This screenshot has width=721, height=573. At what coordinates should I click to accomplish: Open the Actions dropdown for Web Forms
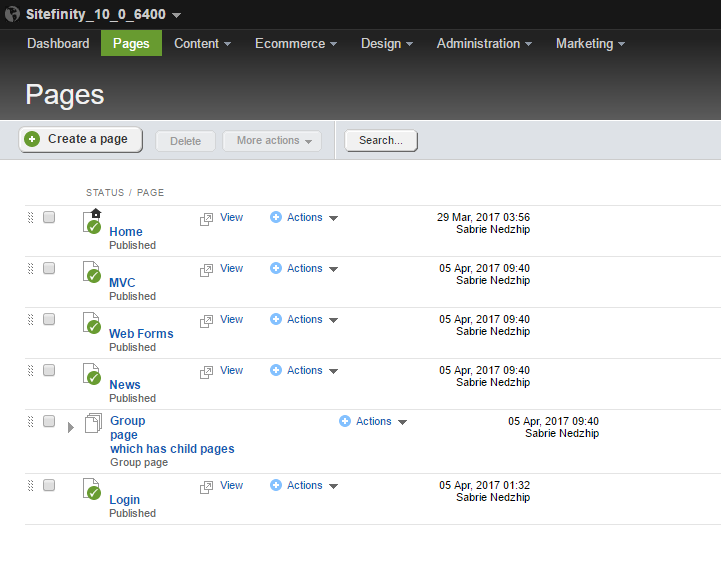click(304, 319)
